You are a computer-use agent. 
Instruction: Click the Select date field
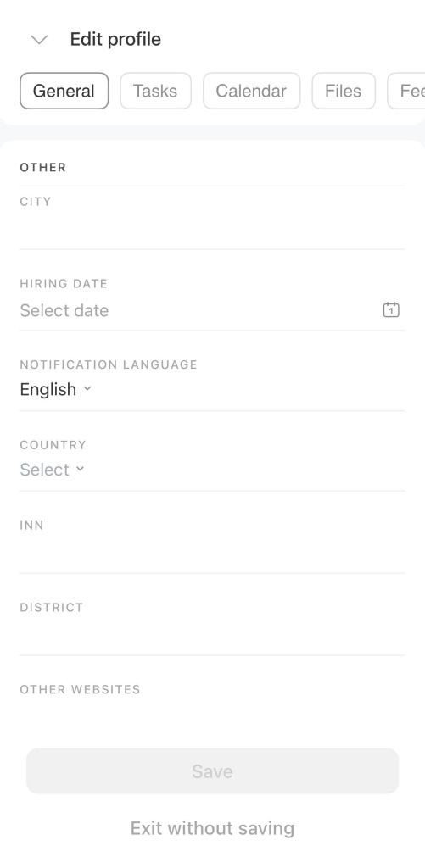(x=199, y=310)
